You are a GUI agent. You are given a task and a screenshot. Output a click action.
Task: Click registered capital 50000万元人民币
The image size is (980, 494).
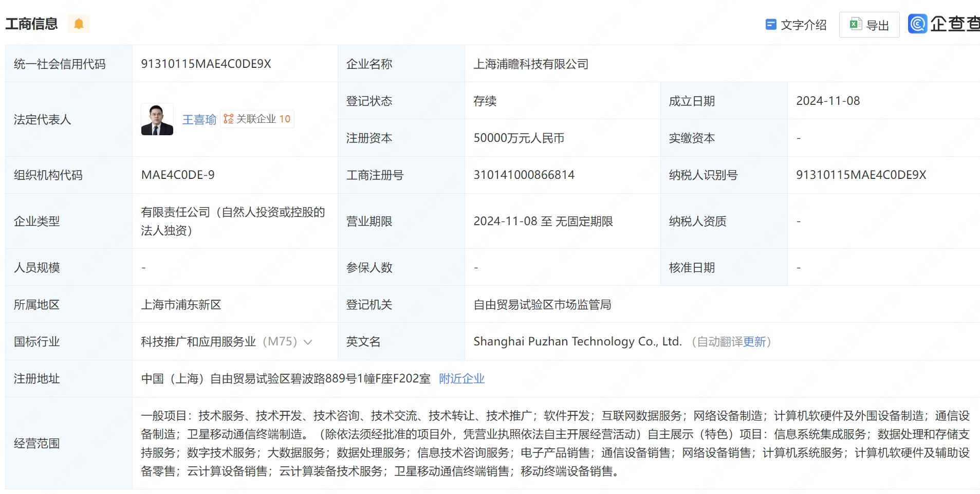tap(519, 138)
